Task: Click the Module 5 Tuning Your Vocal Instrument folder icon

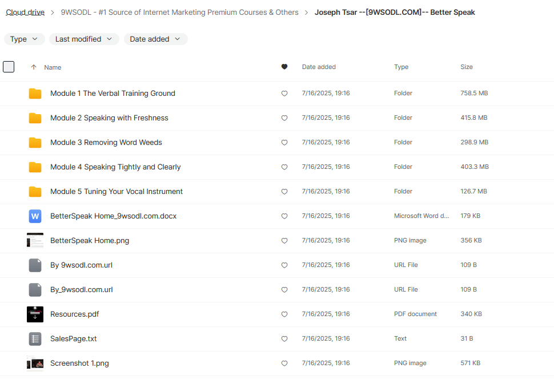Action: pos(35,192)
